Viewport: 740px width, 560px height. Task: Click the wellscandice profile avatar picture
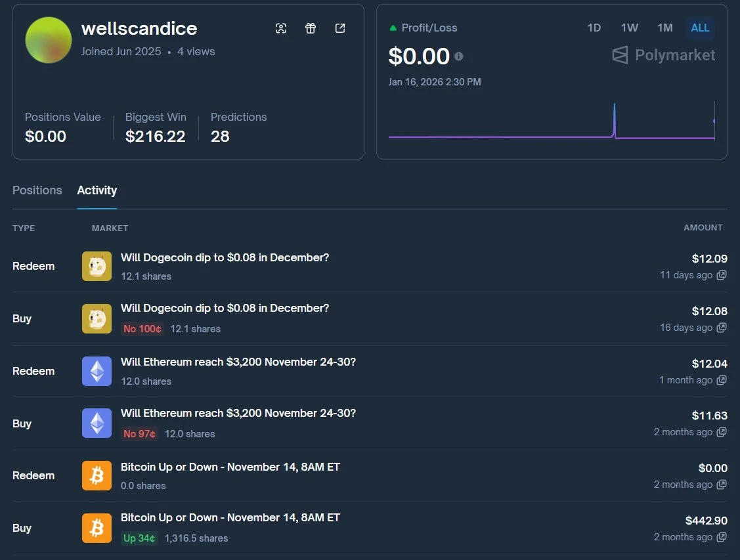48,40
